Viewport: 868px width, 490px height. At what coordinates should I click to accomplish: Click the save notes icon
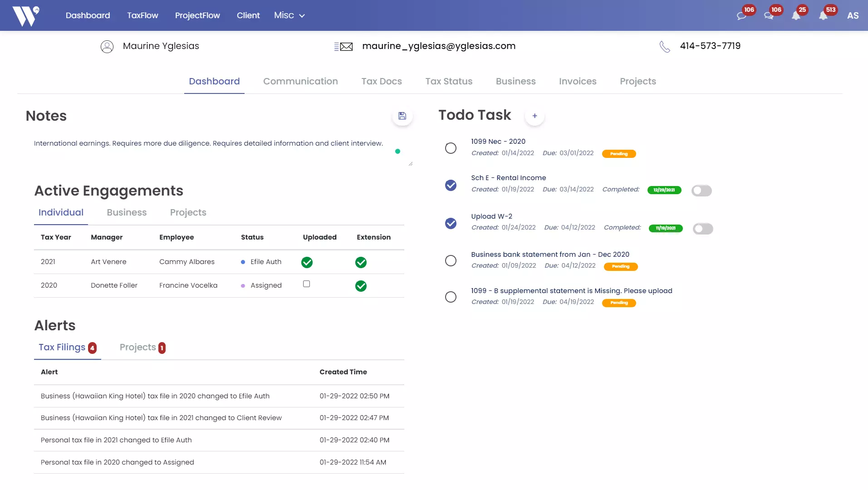(x=402, y=116)
